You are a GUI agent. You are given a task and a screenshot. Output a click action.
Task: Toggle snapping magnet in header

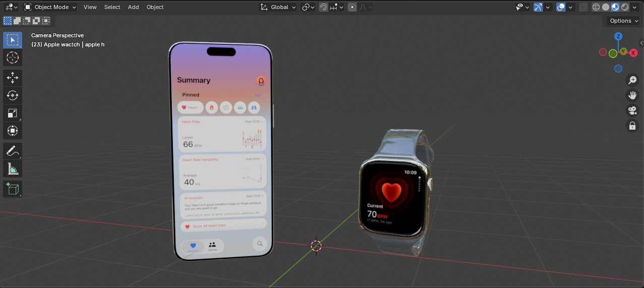[x=324, y=7]
